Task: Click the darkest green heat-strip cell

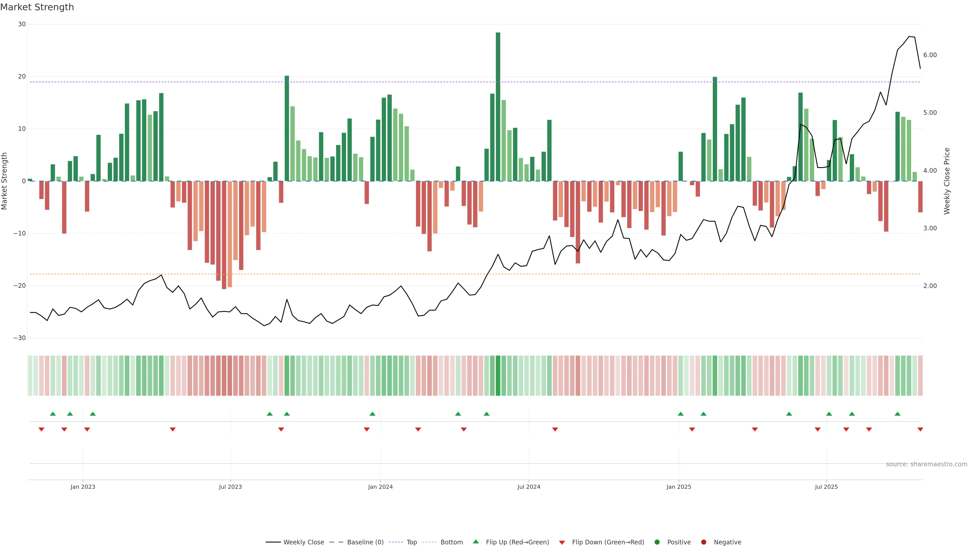Action: click(498, 375)
